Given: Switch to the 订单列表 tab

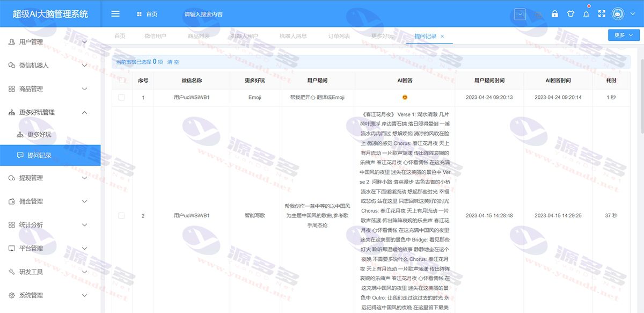Looking at the screenshot, I should pos(339,36).
